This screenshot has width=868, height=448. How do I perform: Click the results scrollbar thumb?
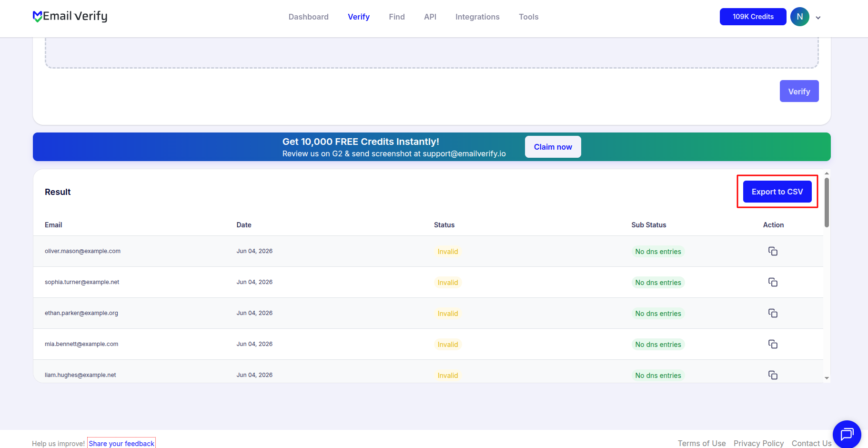827,203
